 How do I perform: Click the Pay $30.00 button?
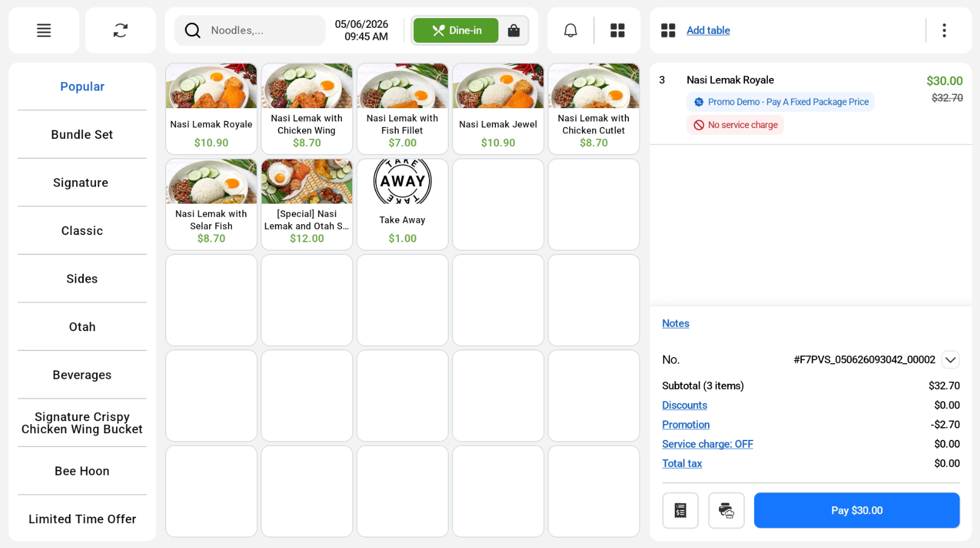[x=857, y=511]
